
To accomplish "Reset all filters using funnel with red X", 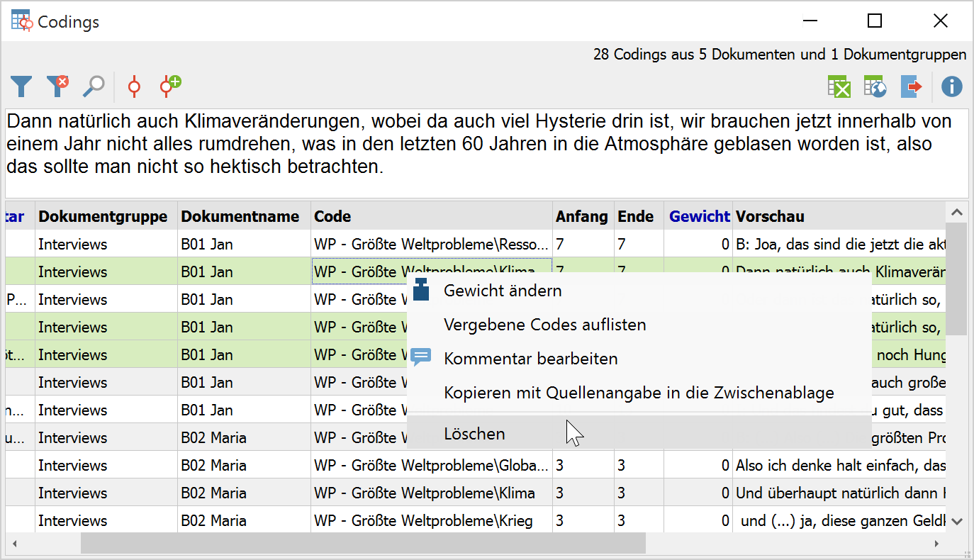I will (x=57, y=86).
